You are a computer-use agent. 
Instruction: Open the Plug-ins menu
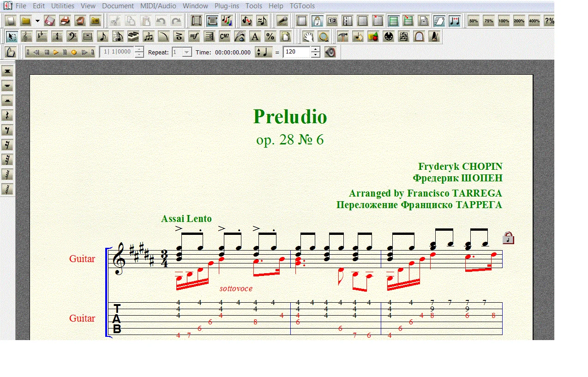click(x=226, y=6)
